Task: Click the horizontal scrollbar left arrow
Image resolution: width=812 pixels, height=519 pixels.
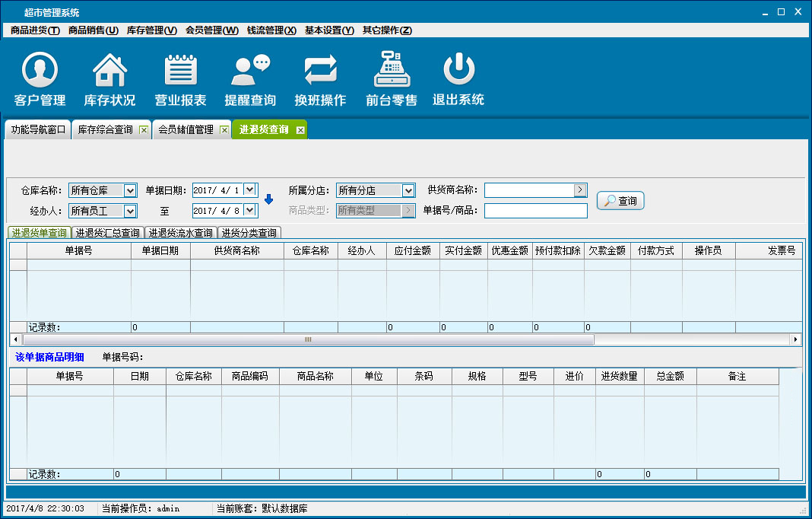Action: 15,339
